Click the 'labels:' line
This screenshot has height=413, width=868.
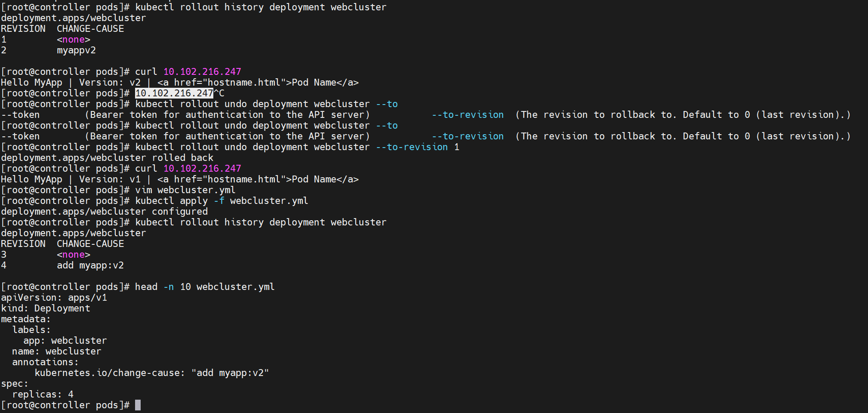(31, 330)
